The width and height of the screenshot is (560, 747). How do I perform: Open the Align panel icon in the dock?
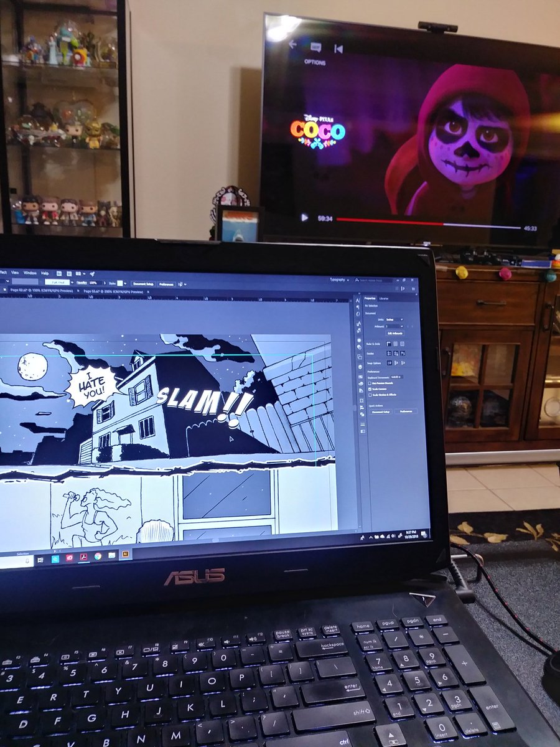click(362, 407)
